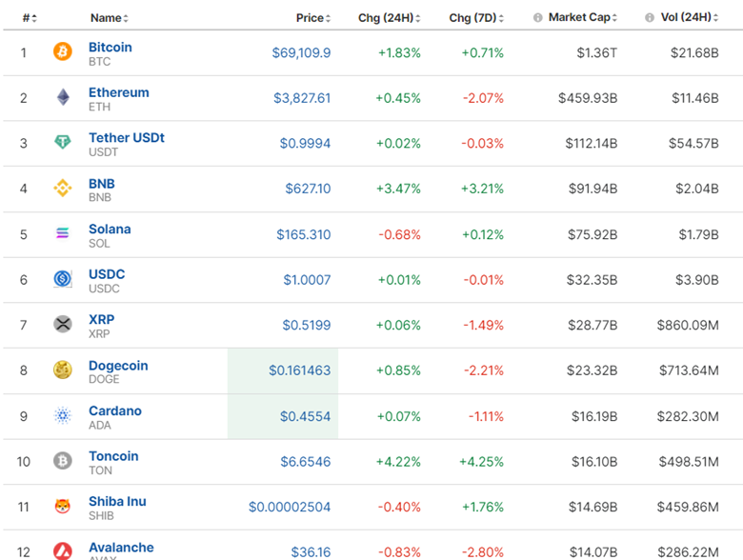743x560 pixels.
Task: Click the Vol (24H) info icon
Action: tap(650, 17)
